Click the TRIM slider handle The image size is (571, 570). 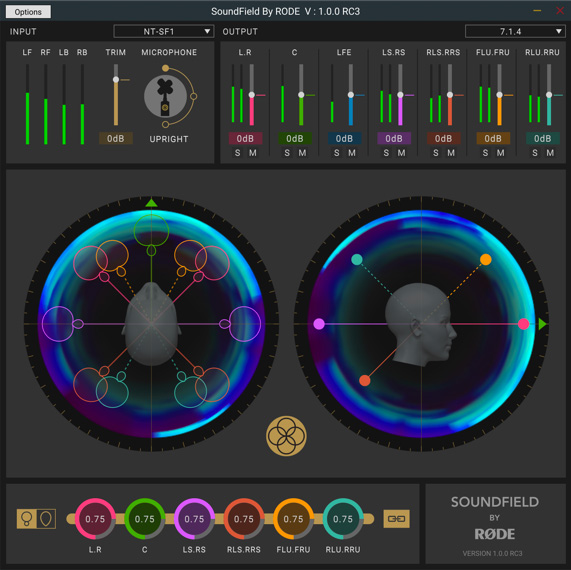[x=116, y=79]
